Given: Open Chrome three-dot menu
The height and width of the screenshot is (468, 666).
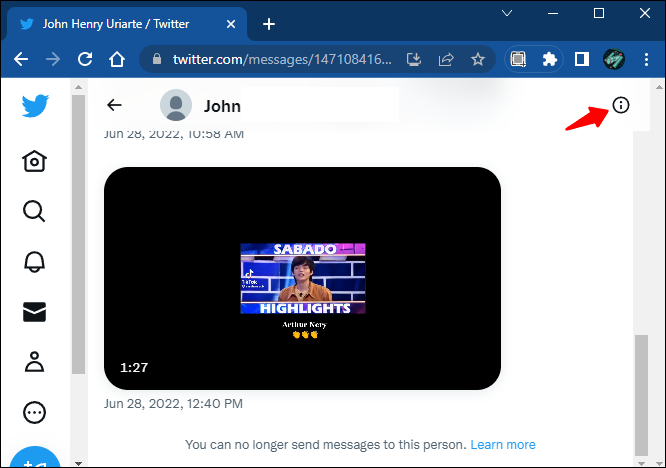Looking at the screenshot, I should (646, 59).
